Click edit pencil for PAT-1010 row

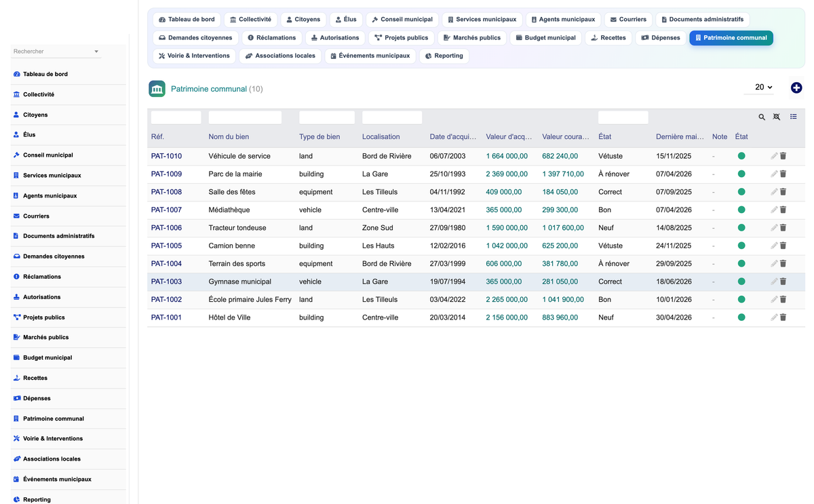[x=774, y=156]
